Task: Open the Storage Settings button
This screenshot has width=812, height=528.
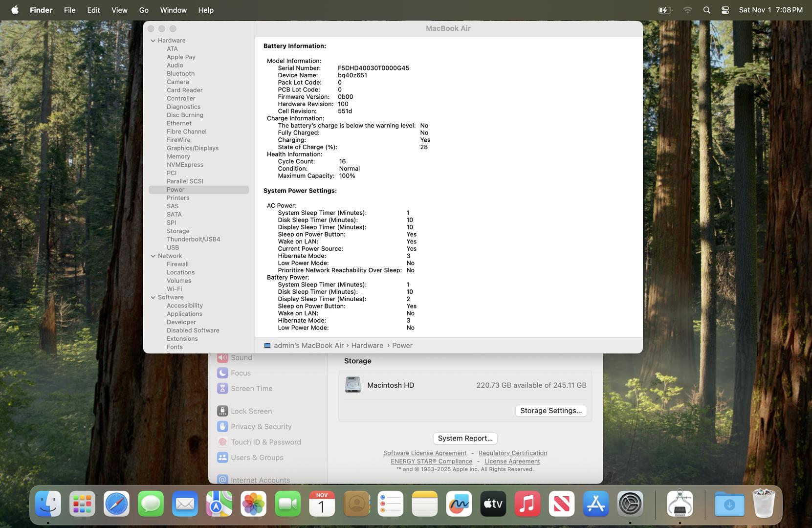Action: click(550, 411)
